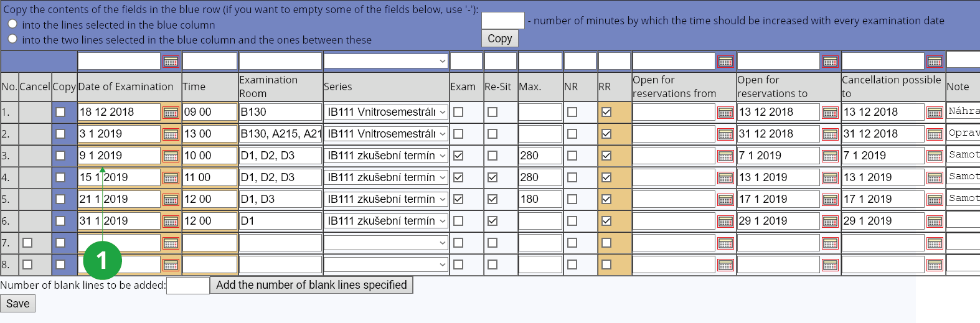Viewport: 980px width, 323px height.
Task: Select 'into the lines selected' radio option
Action: click(x=12, y=24)
